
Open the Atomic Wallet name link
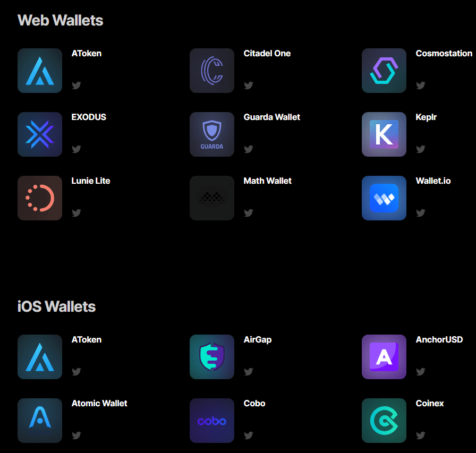point(99,403)
